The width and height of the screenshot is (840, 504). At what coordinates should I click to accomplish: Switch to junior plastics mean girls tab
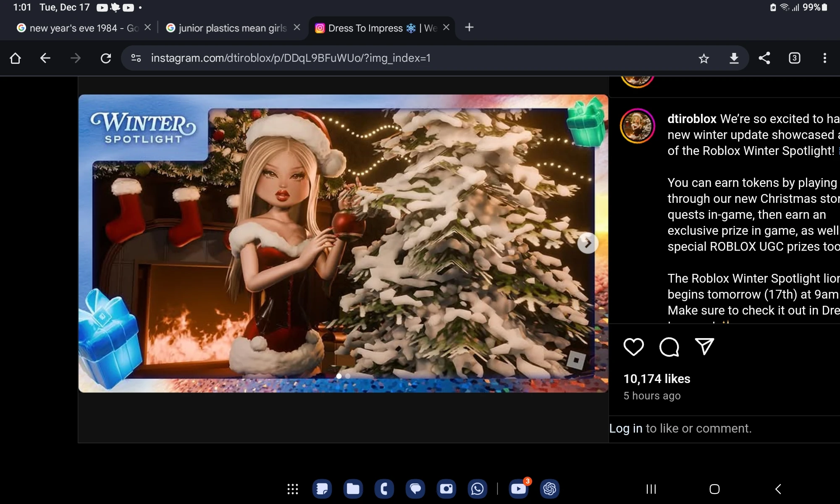coord(232,28)
